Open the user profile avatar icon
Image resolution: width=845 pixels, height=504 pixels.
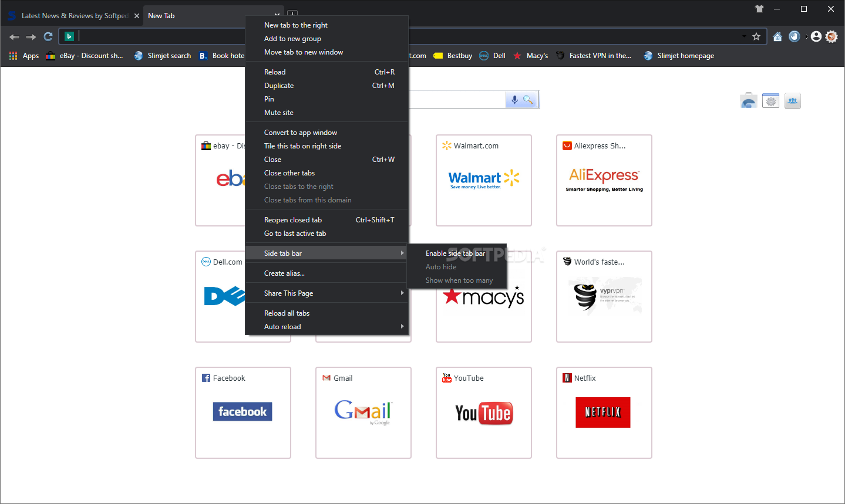(x=816, y=36)
